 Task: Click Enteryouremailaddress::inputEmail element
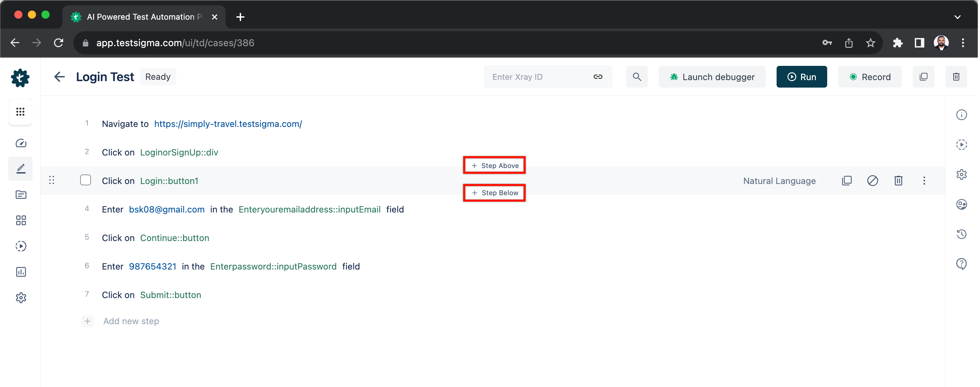(310, 209)
